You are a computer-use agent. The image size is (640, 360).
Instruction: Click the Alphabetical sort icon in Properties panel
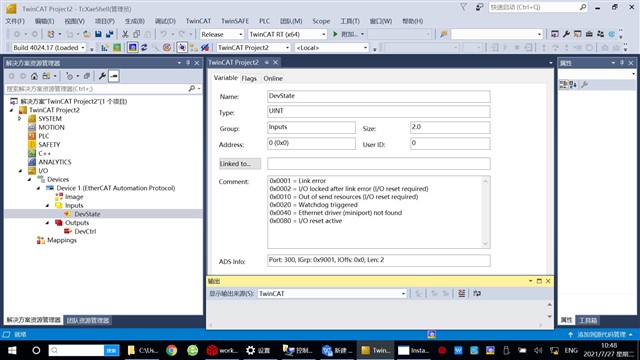[x=573, y=84]
